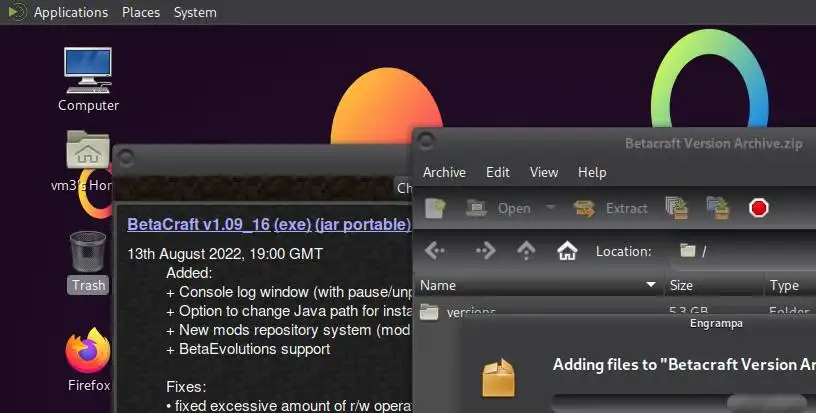
Task: Open the (jar portable) download link
Action: (363, 224)
